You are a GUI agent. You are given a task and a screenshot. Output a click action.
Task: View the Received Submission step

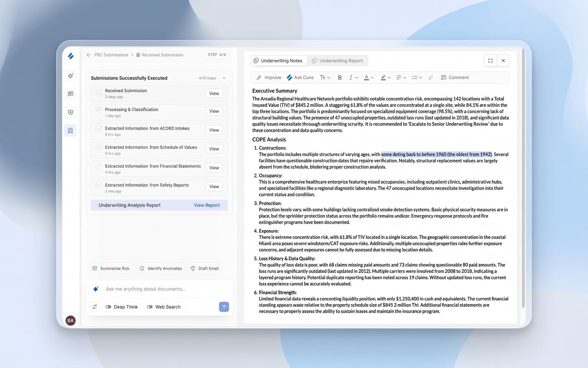coord(214,93)
